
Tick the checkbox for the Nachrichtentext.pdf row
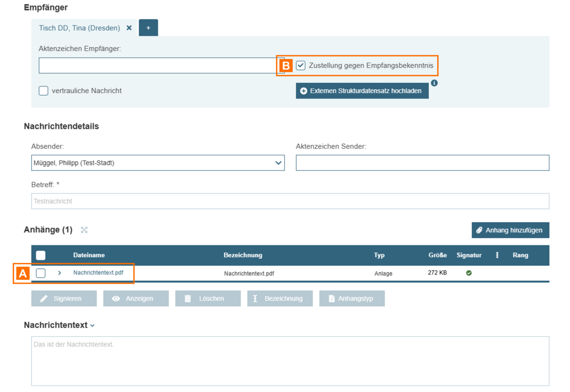coord(41,273)
